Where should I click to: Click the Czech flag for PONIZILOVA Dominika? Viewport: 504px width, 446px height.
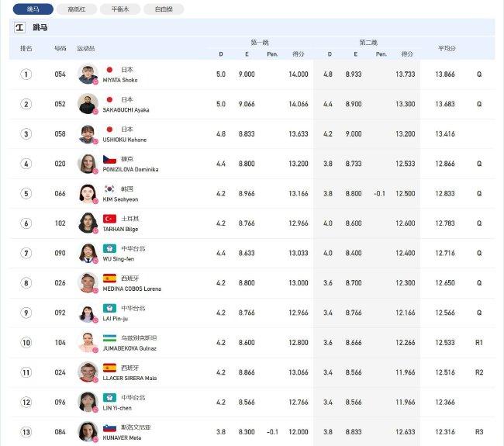tap(109, 159)
